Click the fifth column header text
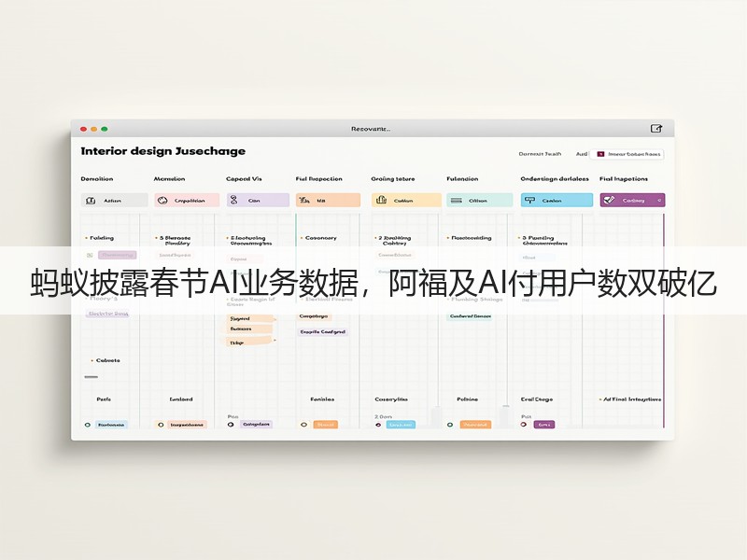The image size is (747, 560). tap(393, 179)
